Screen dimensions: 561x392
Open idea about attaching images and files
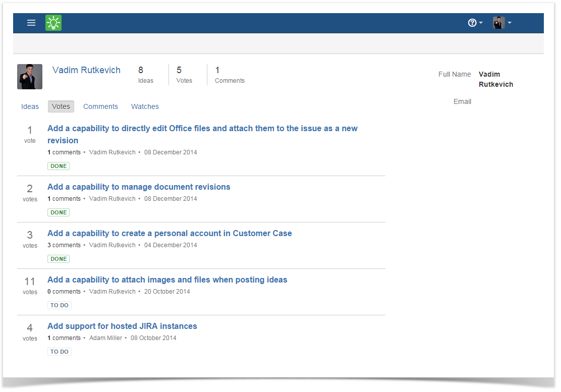[x=167, y=279]
